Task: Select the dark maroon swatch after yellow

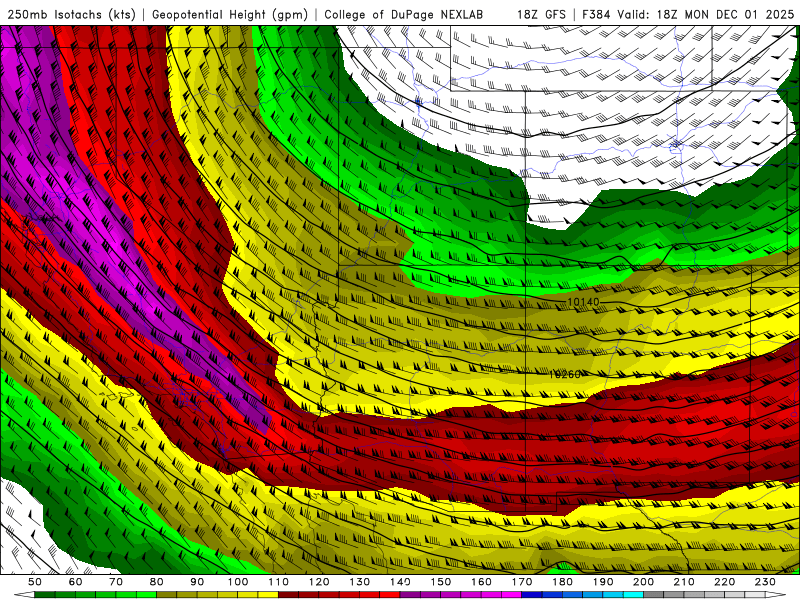Action: tap(288, 594)
